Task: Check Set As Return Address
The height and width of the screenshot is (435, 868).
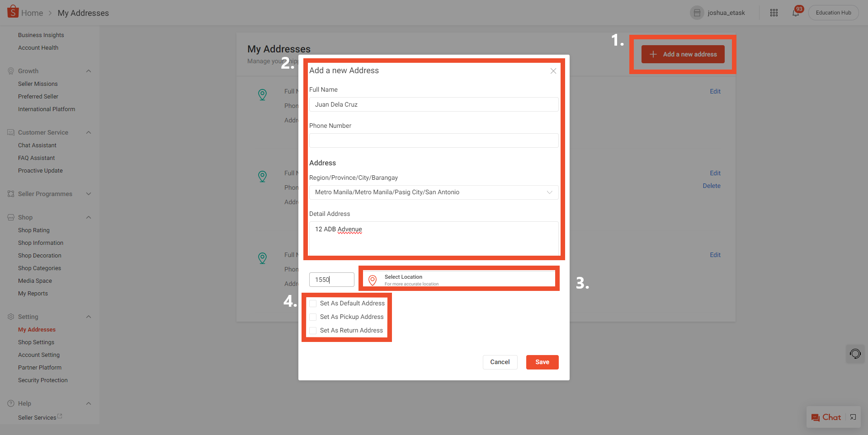Action: (313, 330)
